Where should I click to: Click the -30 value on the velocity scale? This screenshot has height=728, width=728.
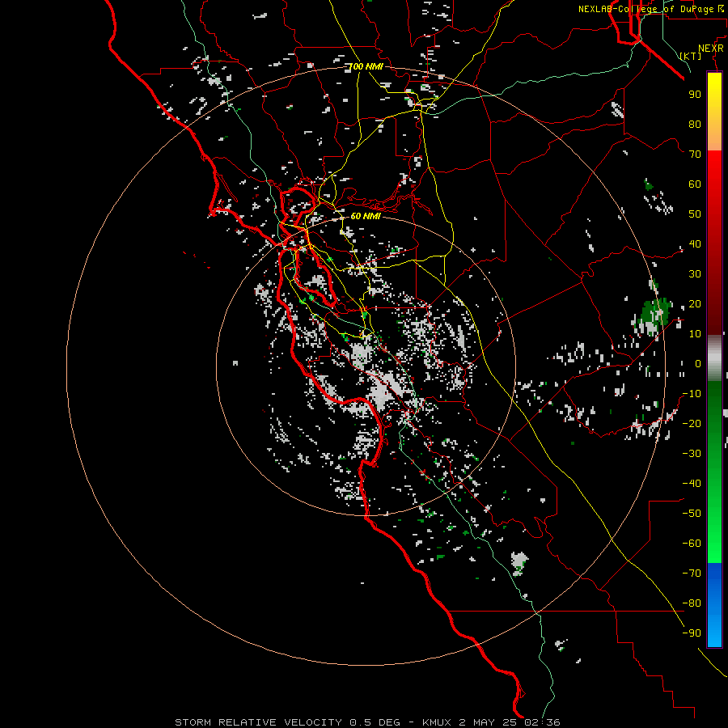tap(692, 454)
